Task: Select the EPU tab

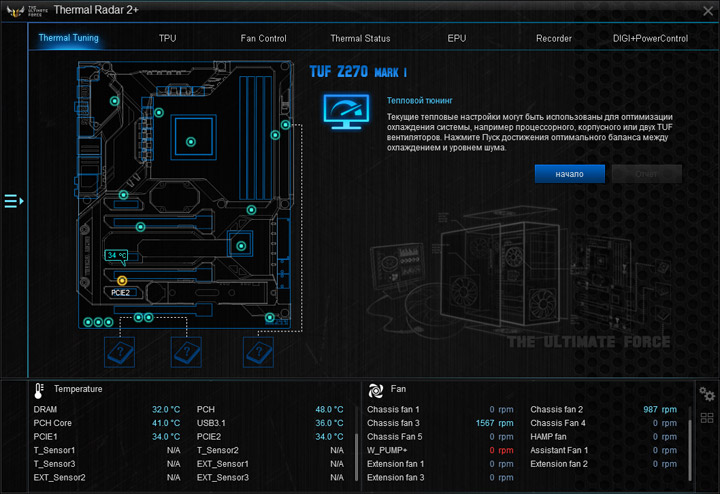Action: [457, 39]
